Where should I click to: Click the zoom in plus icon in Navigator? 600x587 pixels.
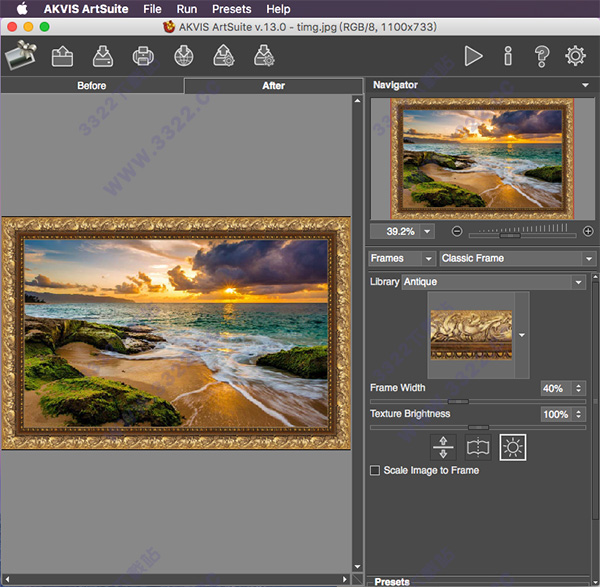pyautogui.click(x=588, y=231)
